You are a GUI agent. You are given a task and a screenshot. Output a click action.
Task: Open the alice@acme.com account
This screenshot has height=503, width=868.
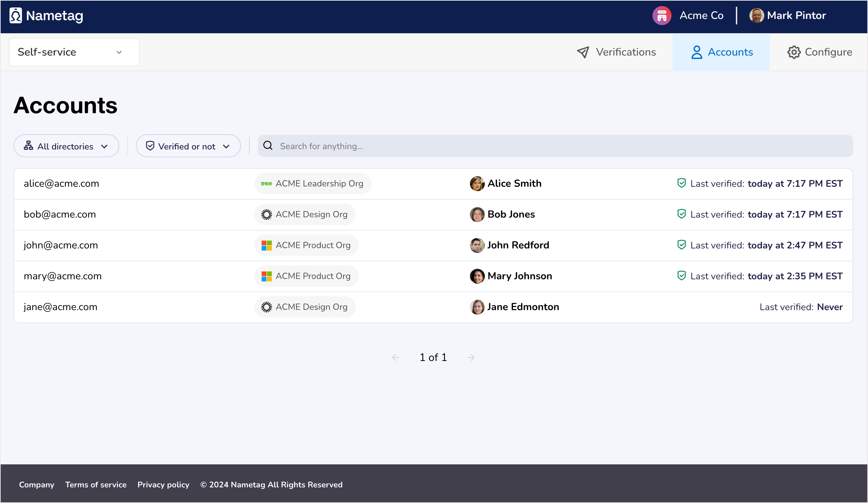[61, 184]
